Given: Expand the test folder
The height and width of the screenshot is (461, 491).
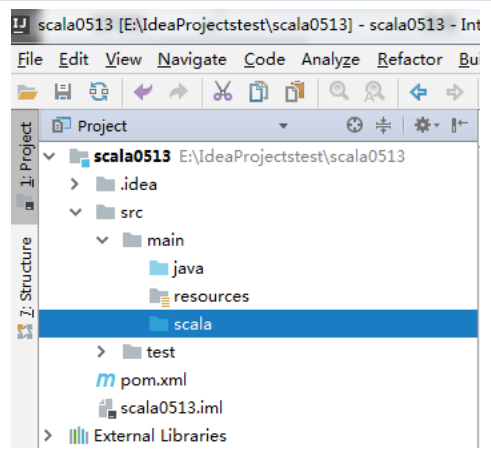Looking at the screenshot, I should (x=101, y=352).
